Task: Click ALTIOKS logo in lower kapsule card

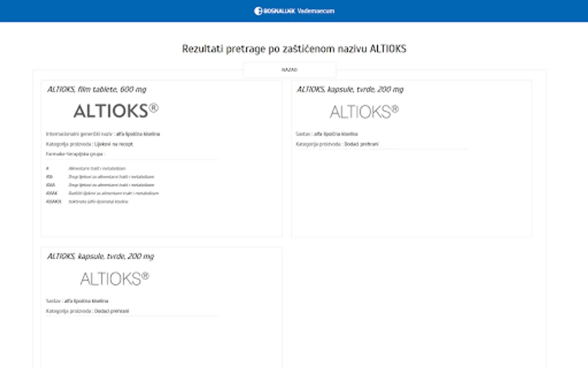Action: click(x=115, y=279)
